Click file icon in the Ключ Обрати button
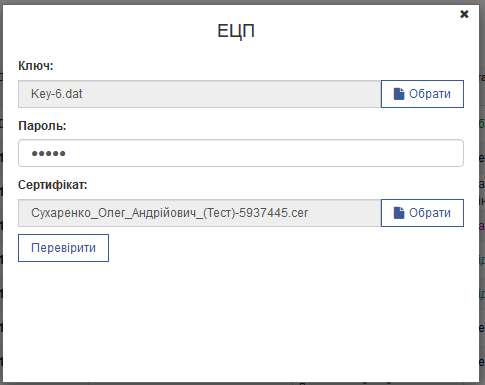 pyautogui.click(x=399, y=94)
